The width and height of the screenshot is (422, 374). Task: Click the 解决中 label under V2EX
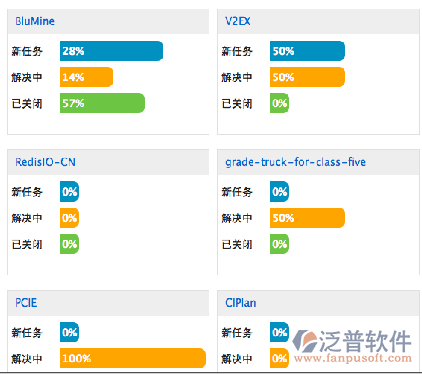[x=237, y=78]
